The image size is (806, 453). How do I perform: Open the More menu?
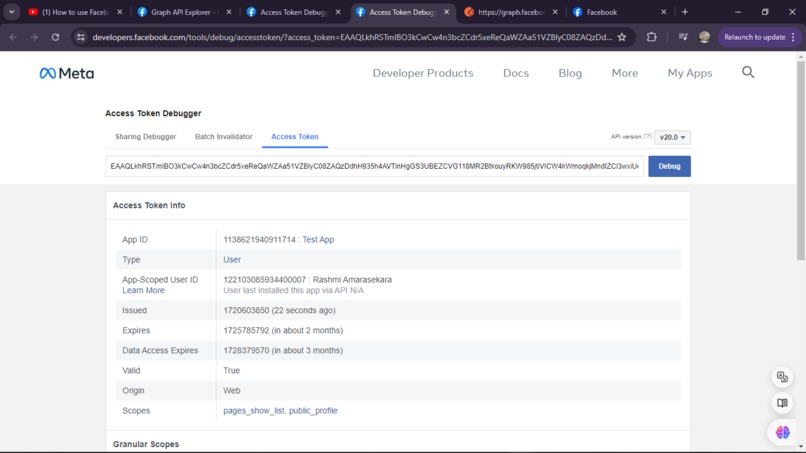625,73
